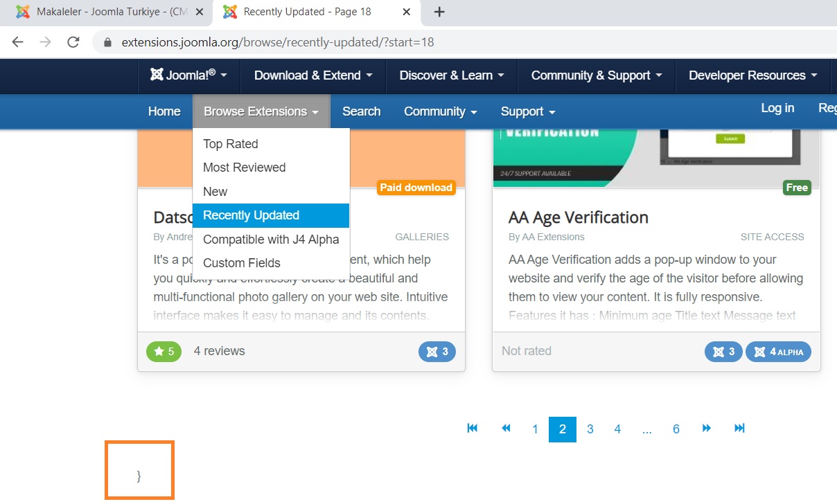Expand the Support menu
The height and width of the screenshot is (504, 837).
tap(527, 111)
